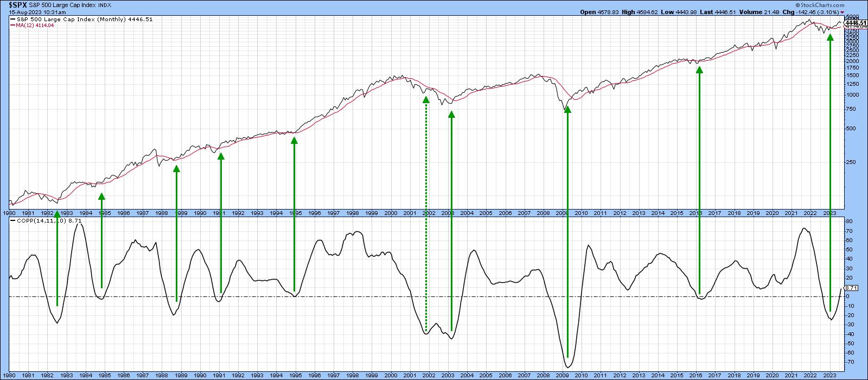This screenshot has width=868, height=380.
Task: Click the 8.71 value tag on COPP axis
Action: click(x=851, y=288)
